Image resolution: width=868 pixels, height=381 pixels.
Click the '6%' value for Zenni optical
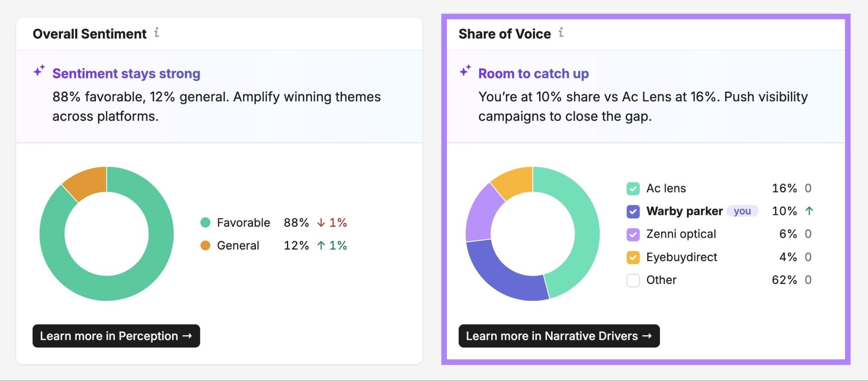coord(788,234)
